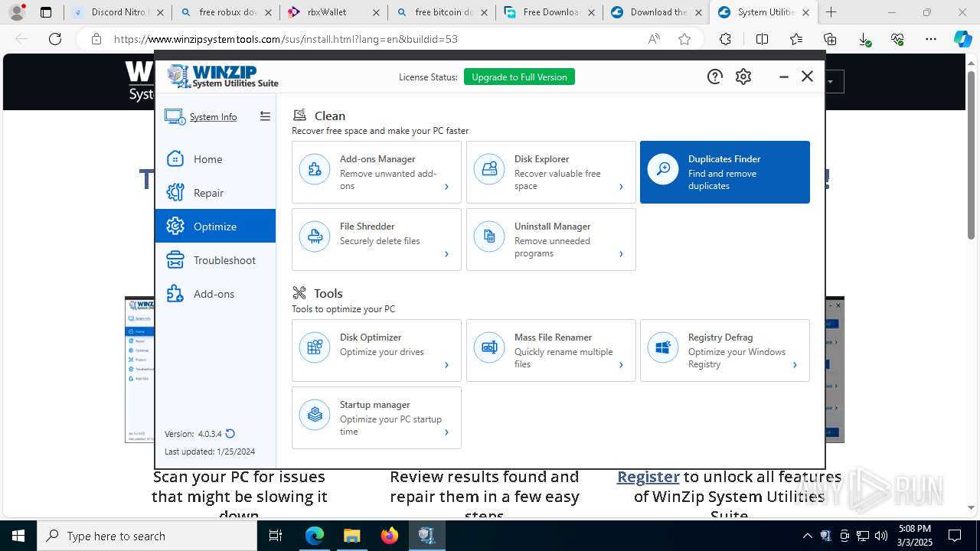Switch to the rbxWallet browser tab
The height and width of the screenshot is (551, 980).
332,12
